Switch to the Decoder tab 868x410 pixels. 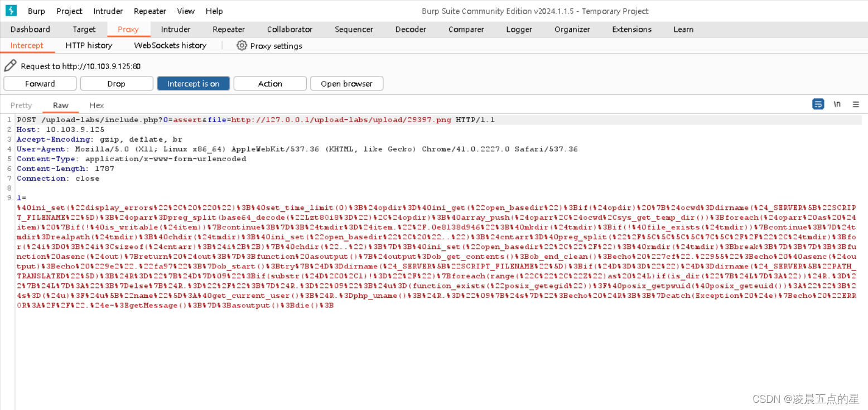[x=411, y=30]
